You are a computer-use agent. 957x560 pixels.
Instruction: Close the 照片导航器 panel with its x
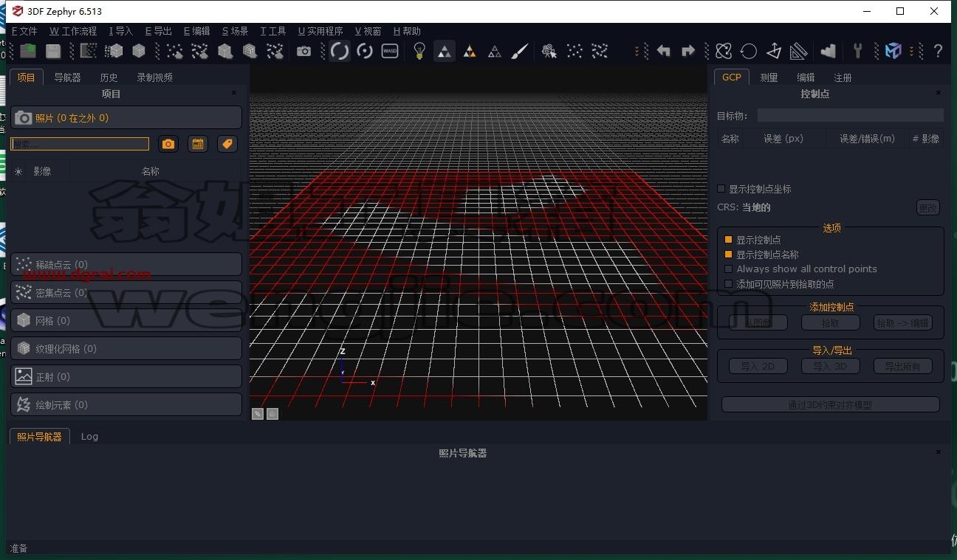pos(939,452)
